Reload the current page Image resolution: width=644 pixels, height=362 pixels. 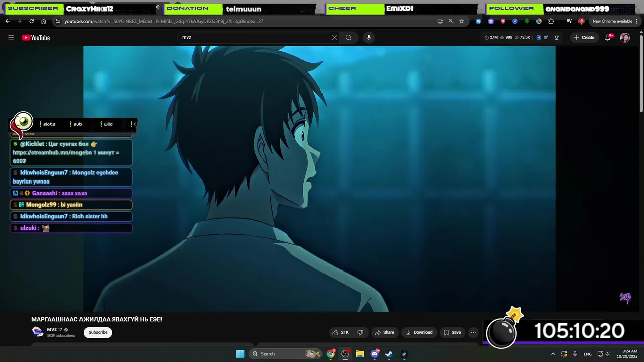click(31, 21)
